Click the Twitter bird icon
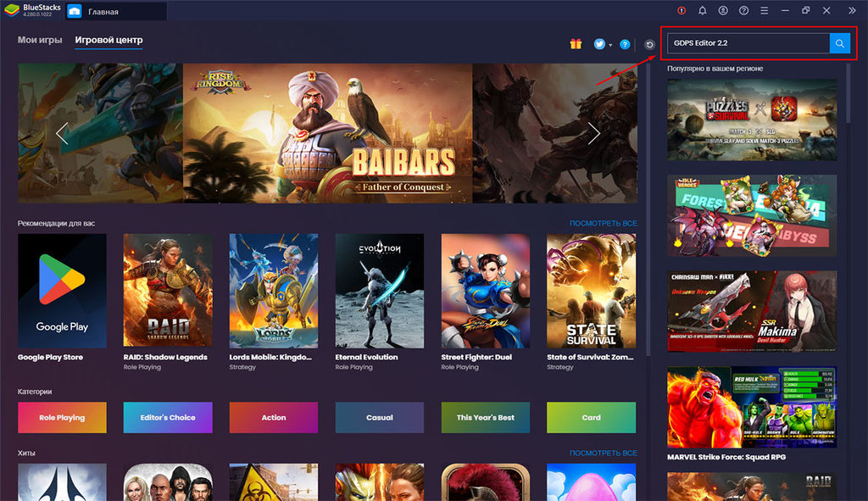This screenshot has height=501, width=868. [x=599, y=44]
